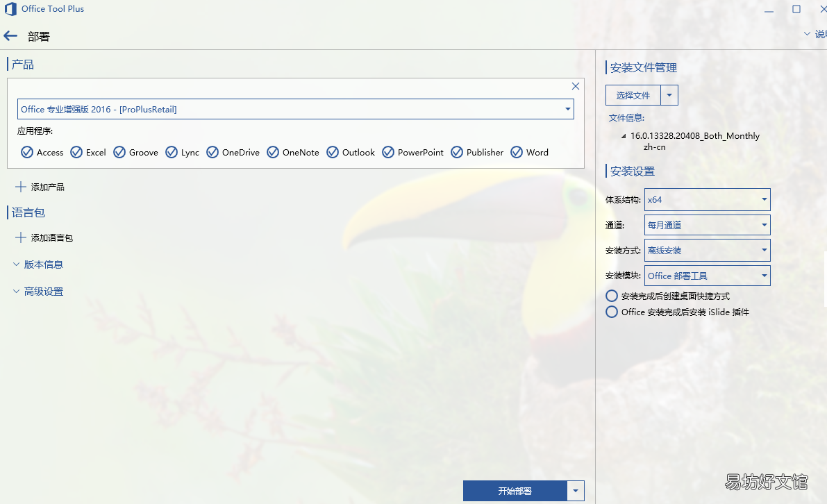The width and height of the screenshot is (827, 504).
Task: Go back with the left arrow icon
Action: pos(10,36)
